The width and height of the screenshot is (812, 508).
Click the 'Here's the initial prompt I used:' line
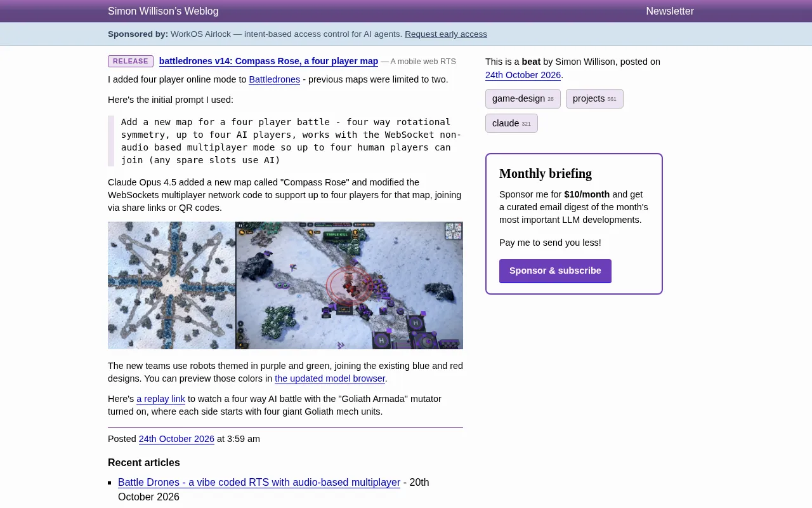click(171, 100)
